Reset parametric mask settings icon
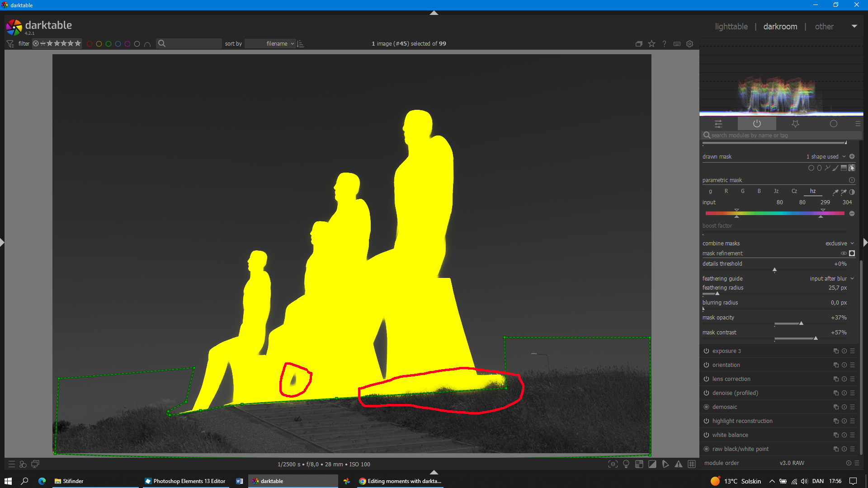 click(852, 180)
